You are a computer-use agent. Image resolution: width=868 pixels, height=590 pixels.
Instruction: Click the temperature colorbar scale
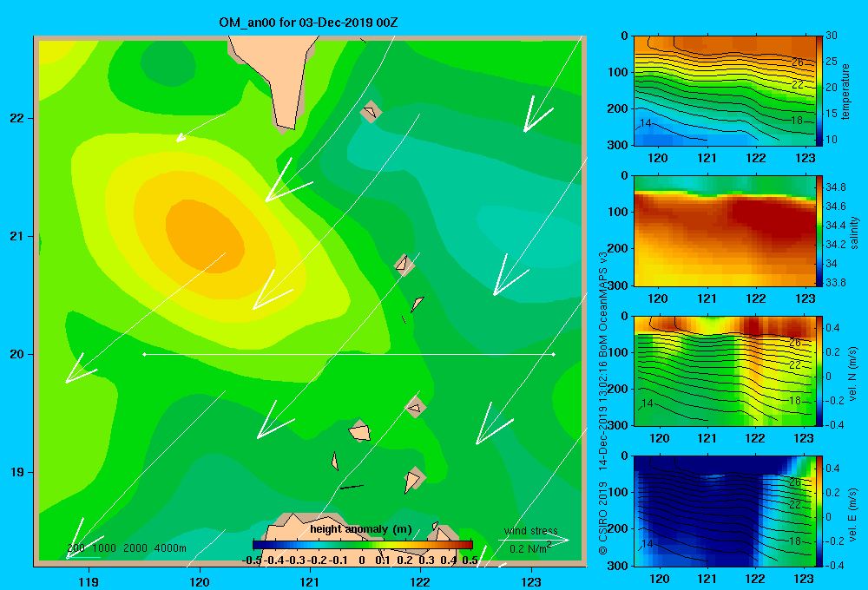819,91
